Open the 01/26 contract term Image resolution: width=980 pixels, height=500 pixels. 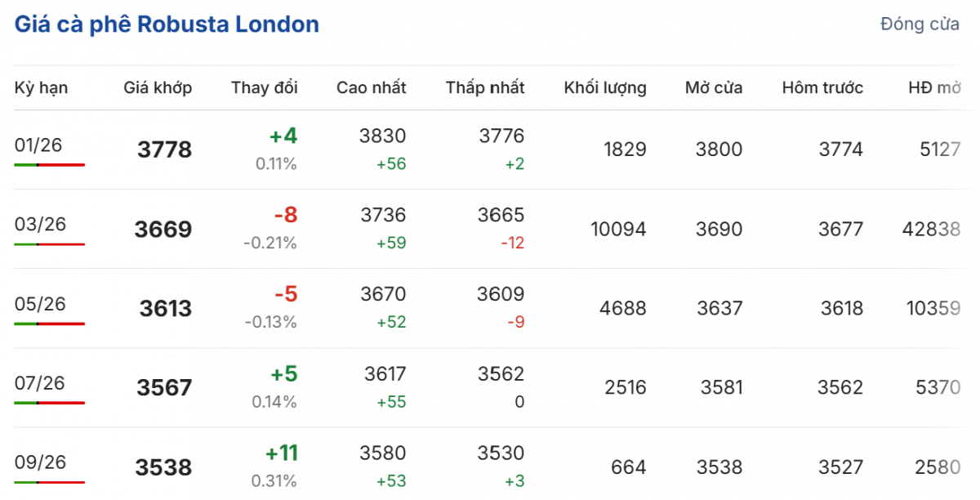38,145
